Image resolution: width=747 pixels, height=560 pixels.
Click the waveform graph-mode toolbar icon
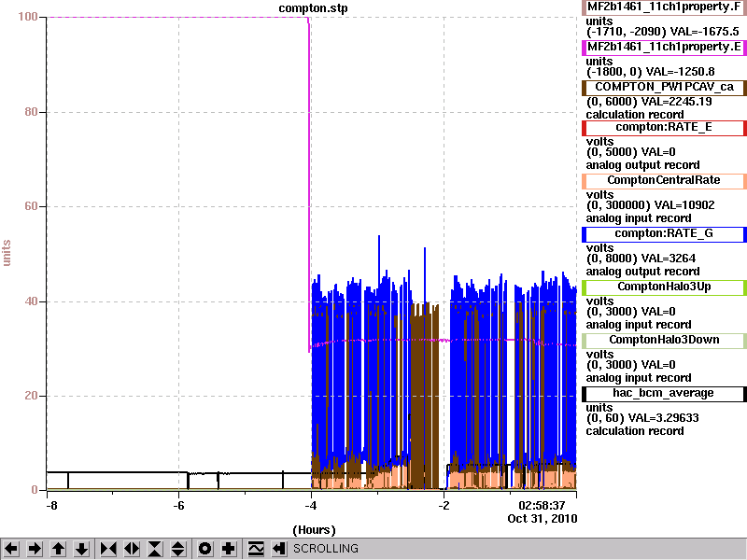pos(256,549)
